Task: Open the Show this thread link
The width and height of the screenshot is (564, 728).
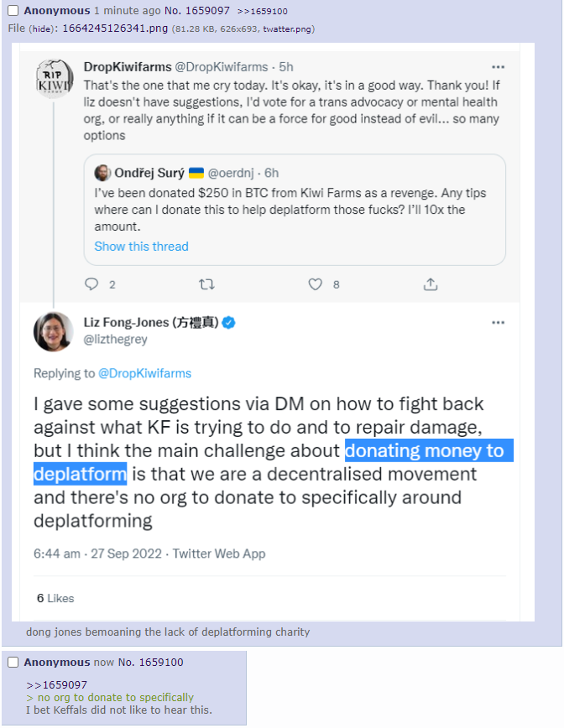Action: pyautogui.click(x=141, y=247)
